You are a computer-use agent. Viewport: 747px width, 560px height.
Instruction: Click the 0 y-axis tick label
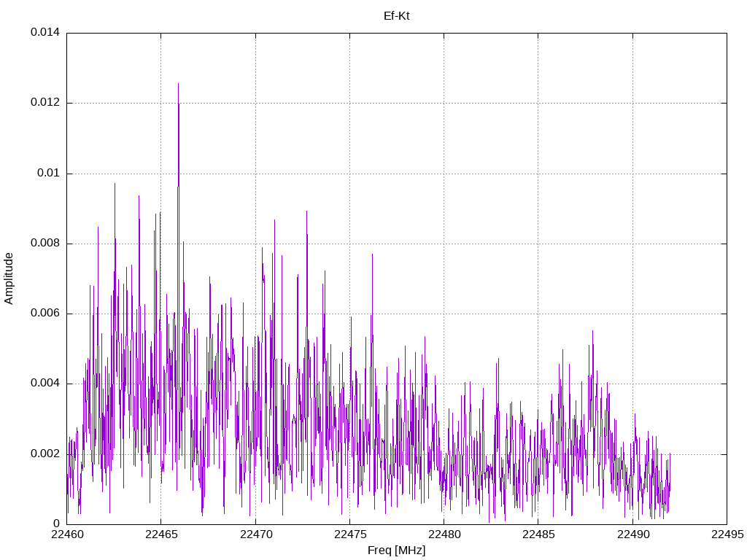click(56, 524)
